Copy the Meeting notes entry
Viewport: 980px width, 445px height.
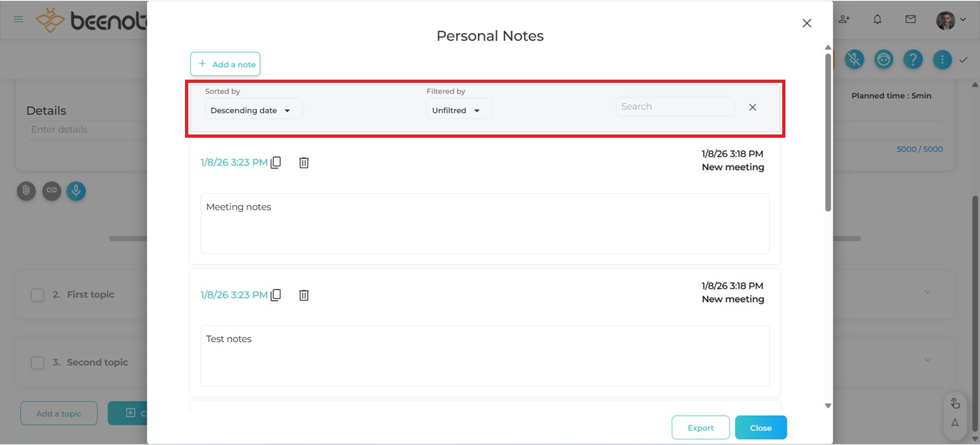[276, 163]
